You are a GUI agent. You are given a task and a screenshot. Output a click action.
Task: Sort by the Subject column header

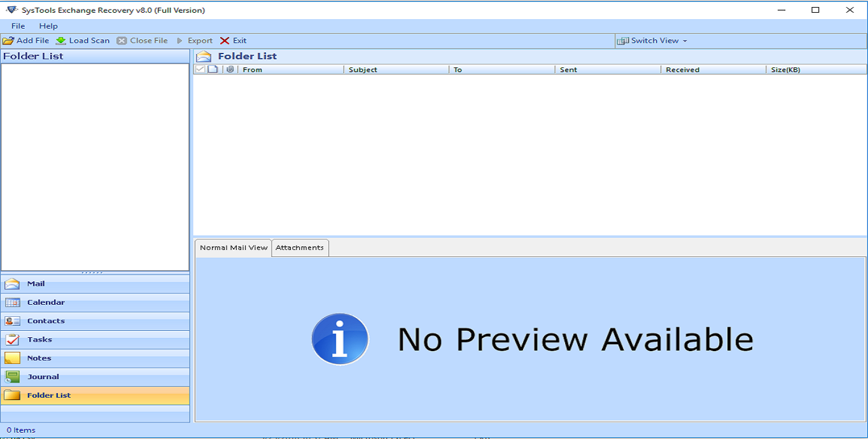pos(396,69)
